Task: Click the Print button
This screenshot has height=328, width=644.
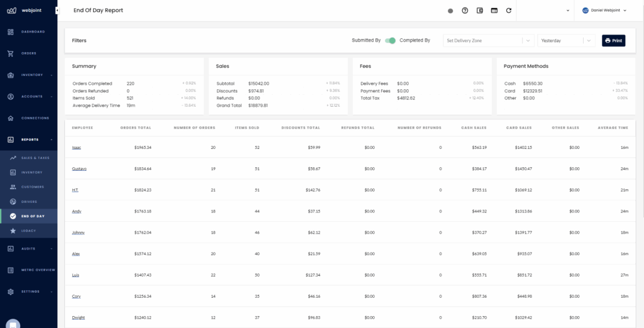Action: (x=613, y=40)
